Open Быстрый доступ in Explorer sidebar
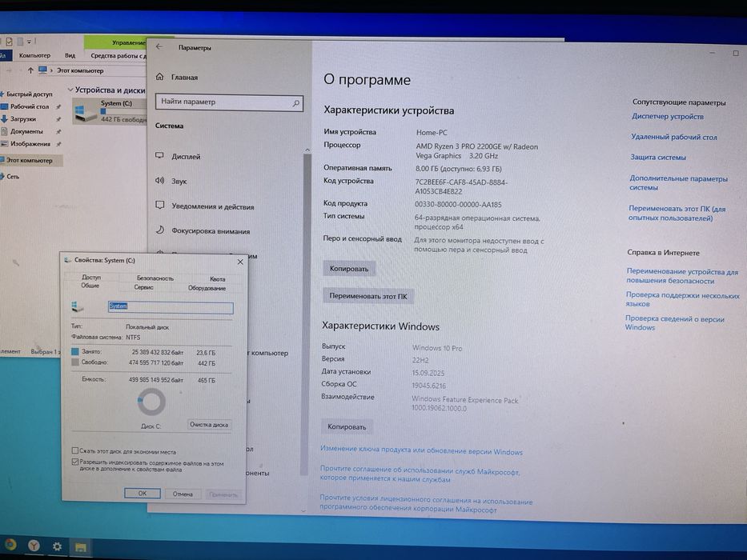The width and height of the screenshot is (747, 560). pos(26,94)
